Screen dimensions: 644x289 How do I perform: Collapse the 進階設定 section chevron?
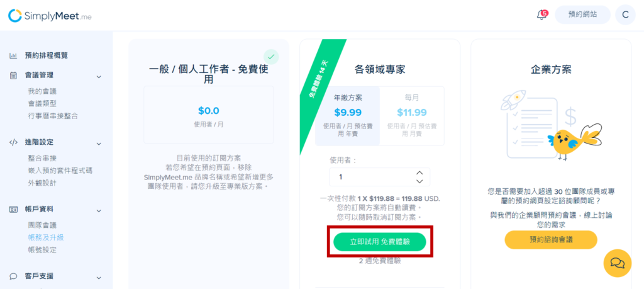[99, 144]
